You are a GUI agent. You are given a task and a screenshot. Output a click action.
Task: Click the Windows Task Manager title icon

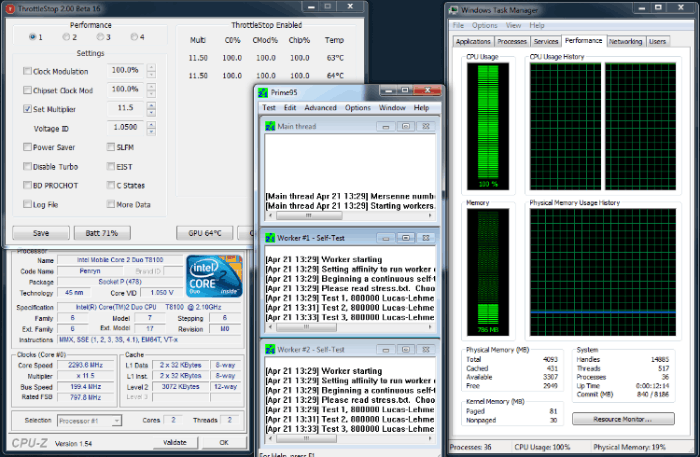(x=454, y=10)
